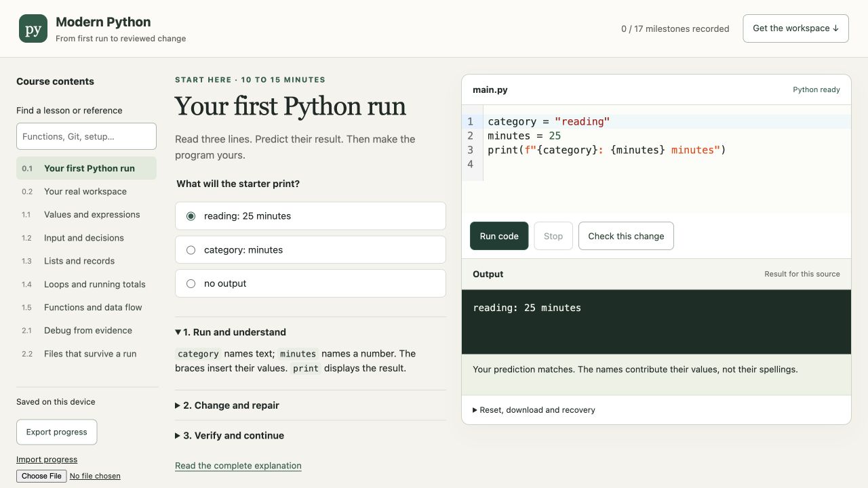Click 'Saved on this device' text
This screenshot has height=488, width=868.
coord(56,402)
